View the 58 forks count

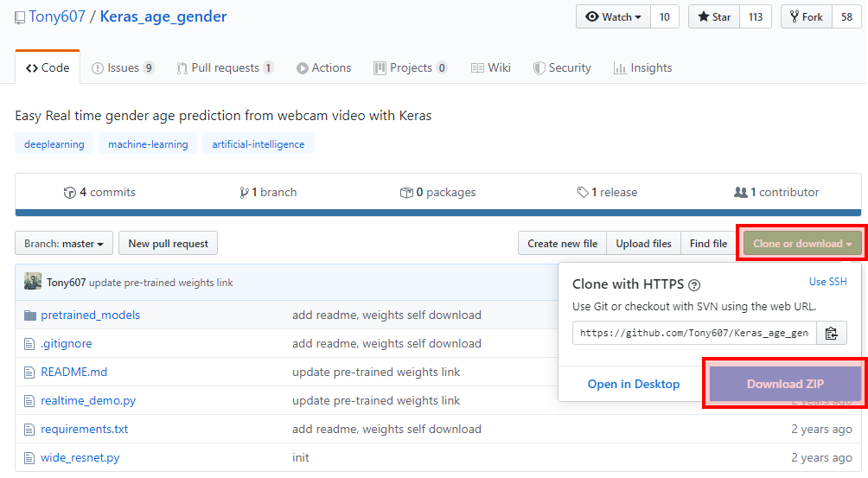coord(846,16)
